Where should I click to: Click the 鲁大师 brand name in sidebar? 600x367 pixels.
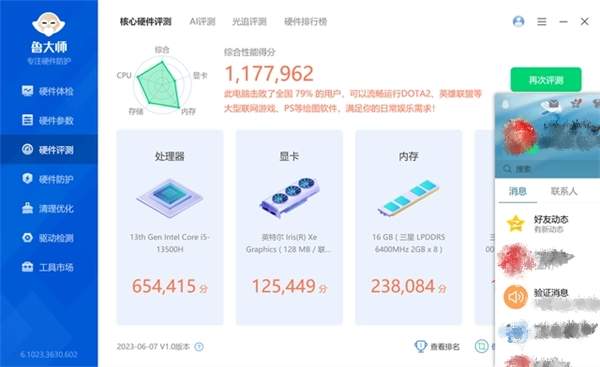coord(49,47)
